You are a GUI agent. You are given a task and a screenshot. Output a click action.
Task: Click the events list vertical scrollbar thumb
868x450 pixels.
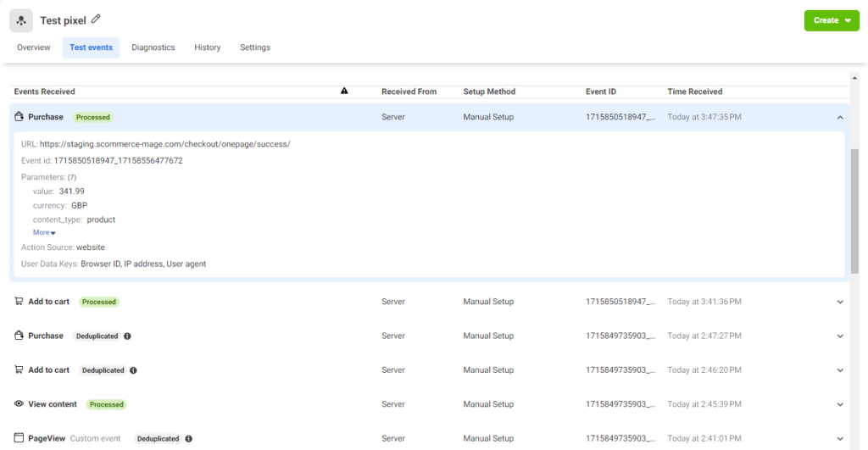(x=854, y=211)
